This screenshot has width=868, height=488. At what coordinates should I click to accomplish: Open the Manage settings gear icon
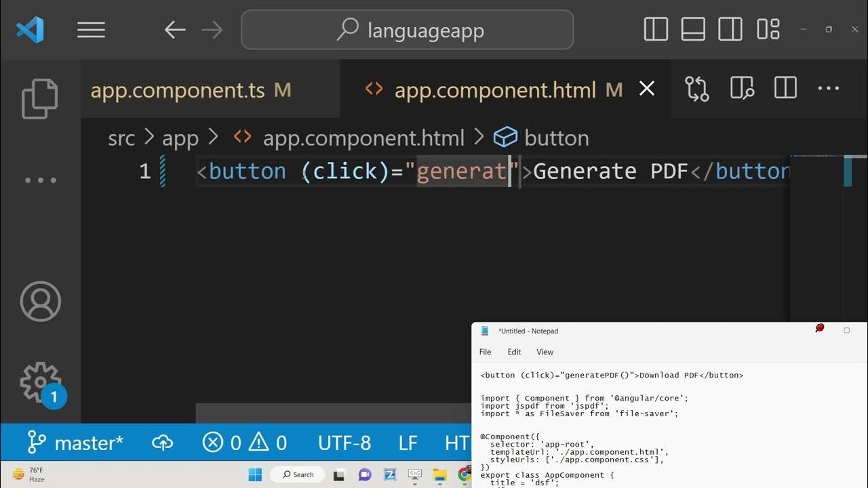[x=40, y=382]
